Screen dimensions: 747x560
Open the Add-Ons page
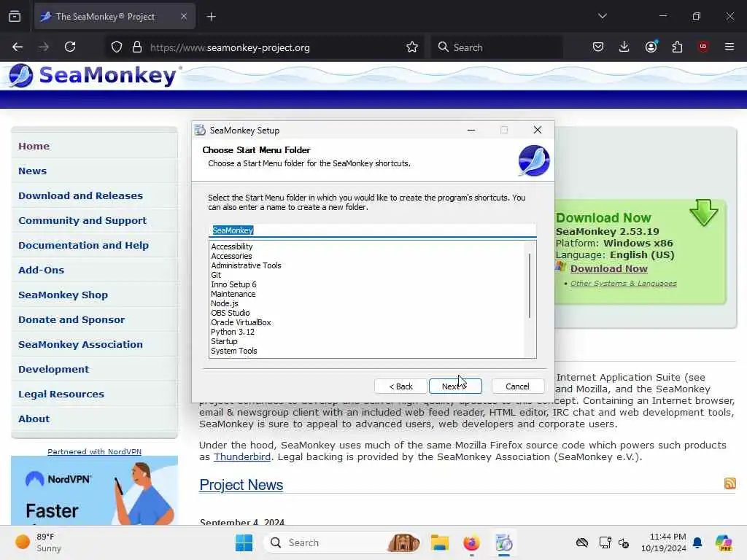pyautogui.click(x=41, y=270)
